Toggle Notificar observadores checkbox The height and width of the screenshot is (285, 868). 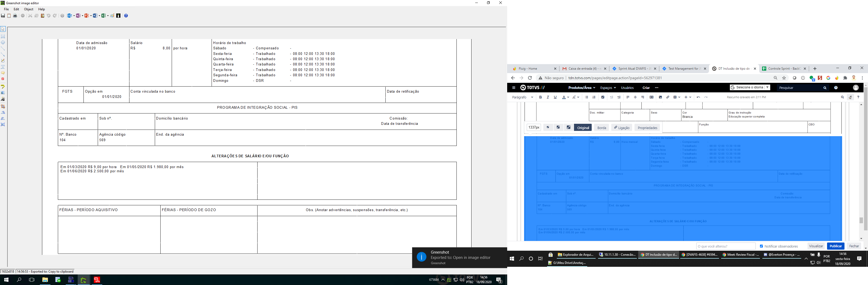(762, 246)
